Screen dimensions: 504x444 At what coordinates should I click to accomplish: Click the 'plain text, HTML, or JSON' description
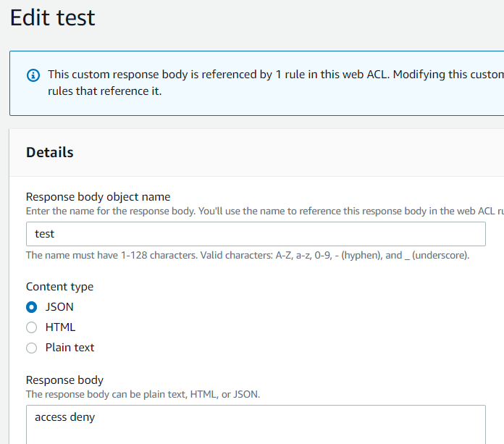143,395
